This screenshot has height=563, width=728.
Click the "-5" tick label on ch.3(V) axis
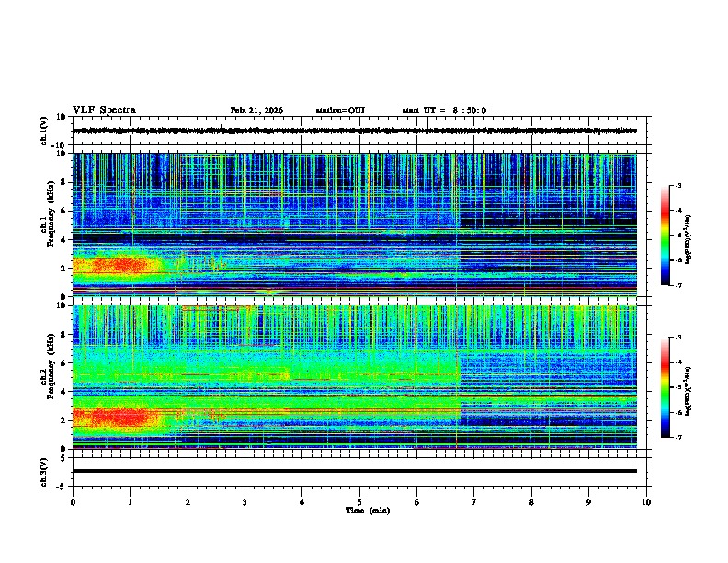(63, 487)
